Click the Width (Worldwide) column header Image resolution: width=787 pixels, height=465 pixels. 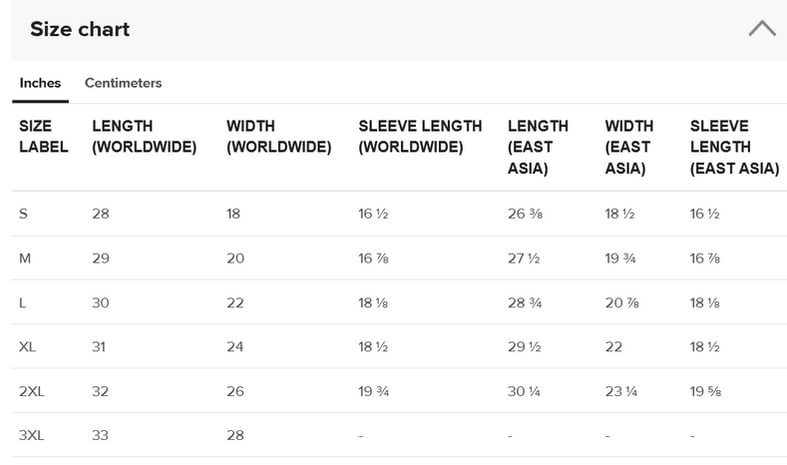coord(279,136)
